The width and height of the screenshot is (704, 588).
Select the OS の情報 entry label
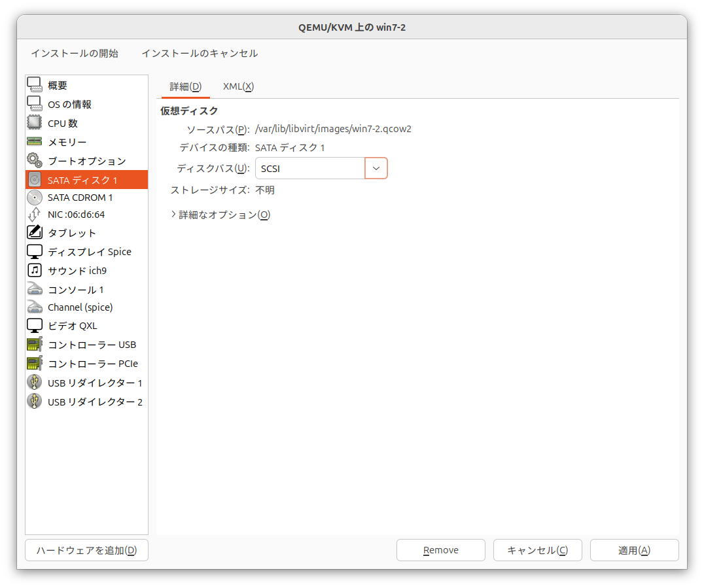69,104
